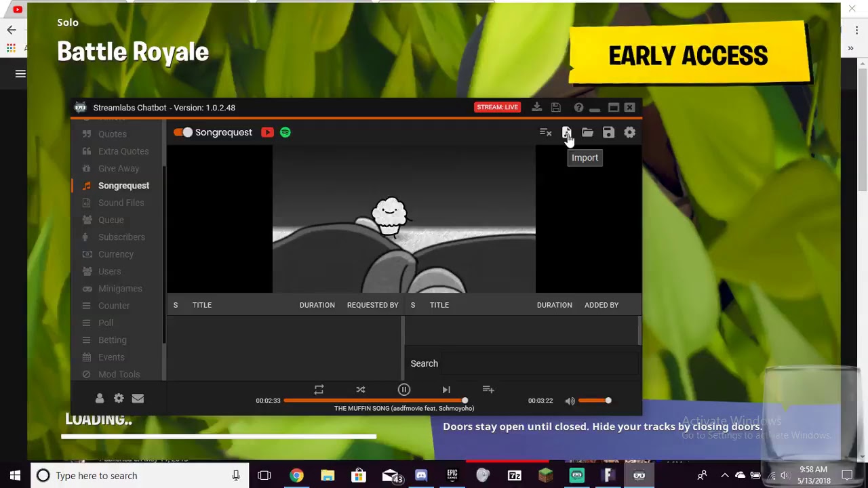The image size is (868, 488).
Task: Open the Currency section
Action: (115, 254)
